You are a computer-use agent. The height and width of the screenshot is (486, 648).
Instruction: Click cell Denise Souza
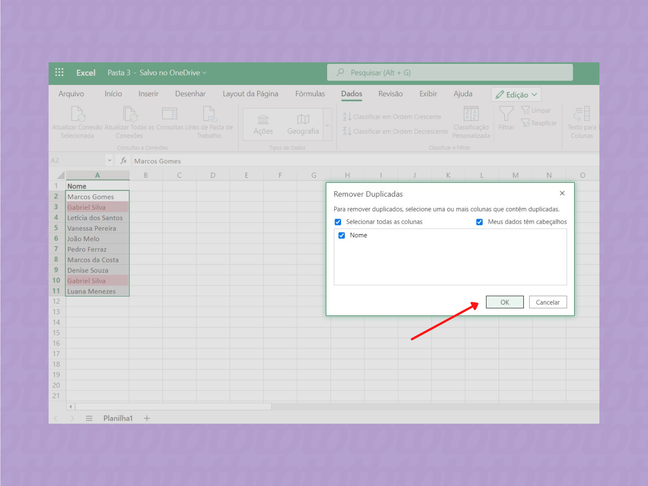pos(98,270)
